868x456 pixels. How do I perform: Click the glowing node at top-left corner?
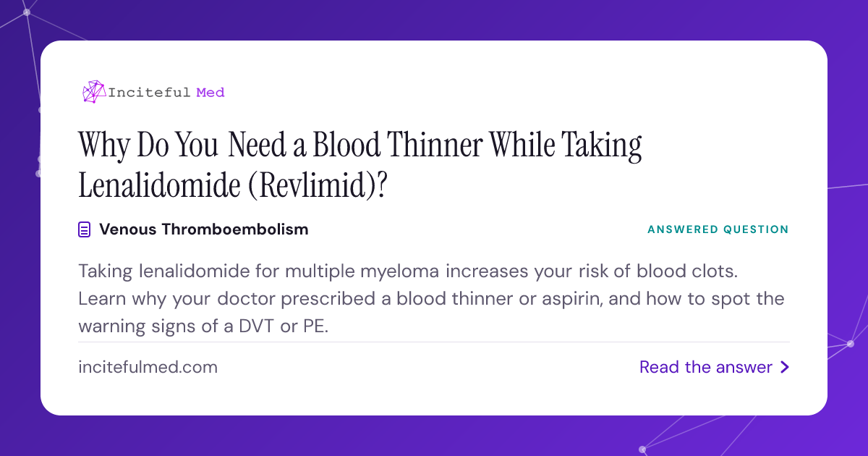(x=27, y=12)
